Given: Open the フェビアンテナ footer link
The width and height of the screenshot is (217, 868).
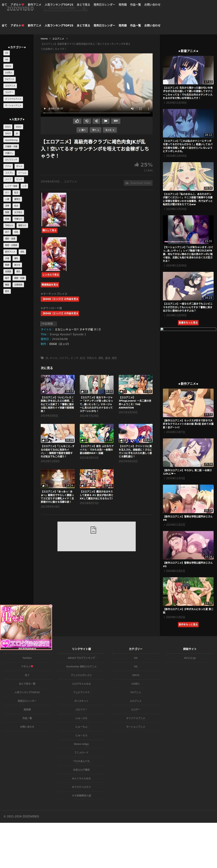Looking at the screenshot, I should 81,693.
